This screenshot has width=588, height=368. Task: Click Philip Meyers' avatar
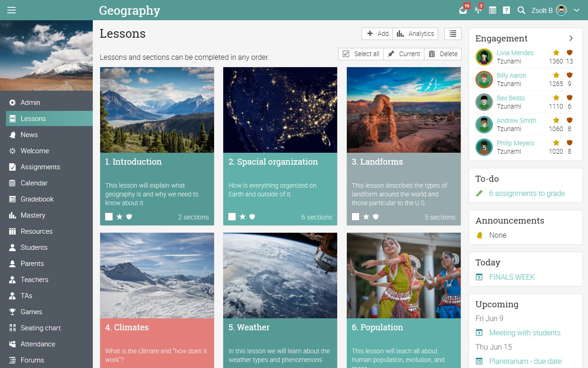pyautogui.click(x=484, y=147)
